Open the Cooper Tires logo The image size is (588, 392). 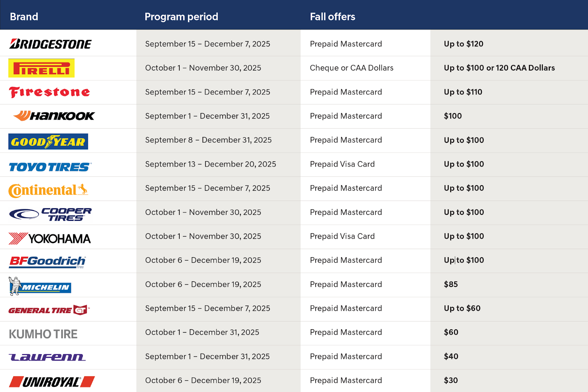(50, 214)
